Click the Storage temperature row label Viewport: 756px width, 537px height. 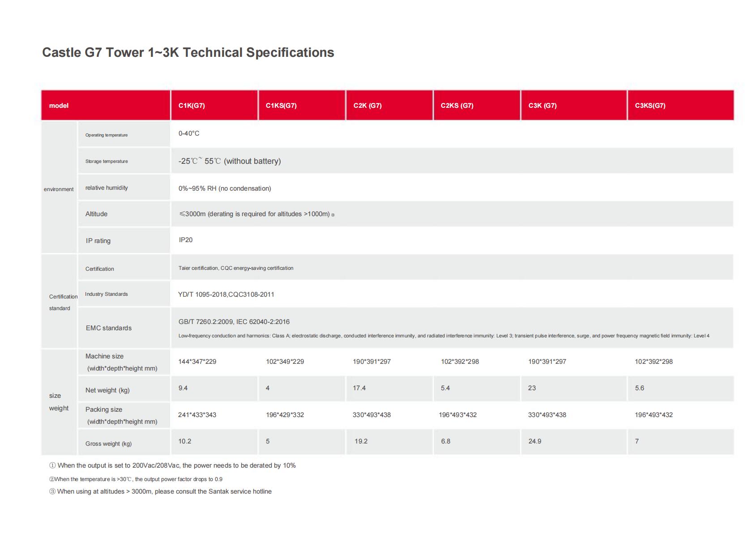(107, 161)
